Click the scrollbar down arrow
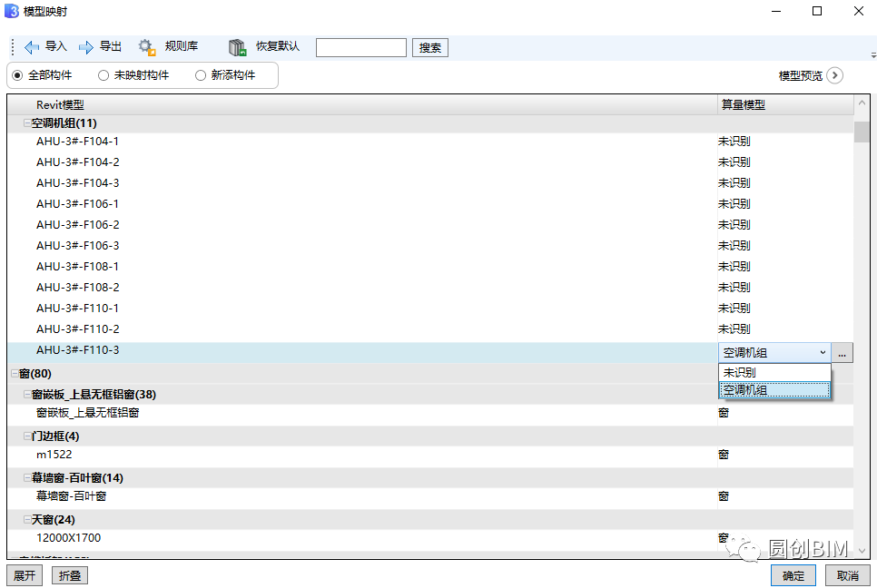 pyautogui.click(x=862, y=551)
